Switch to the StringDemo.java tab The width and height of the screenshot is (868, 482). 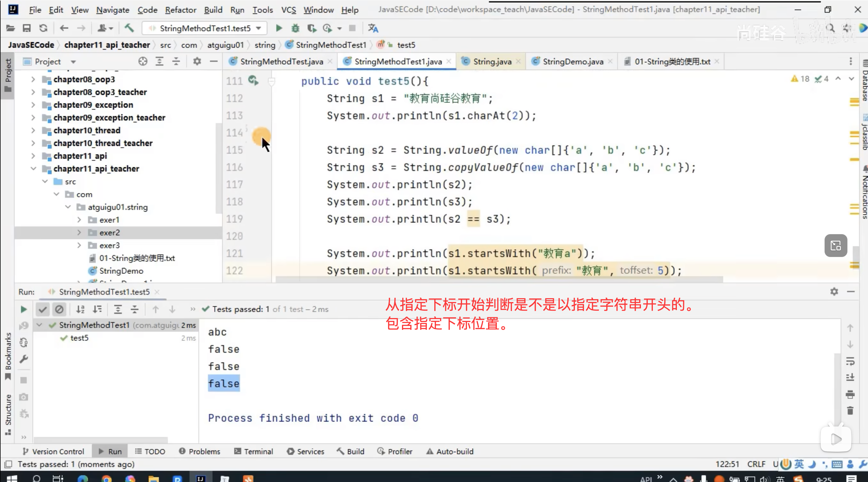pyautogui.click(x=573, y=62)
